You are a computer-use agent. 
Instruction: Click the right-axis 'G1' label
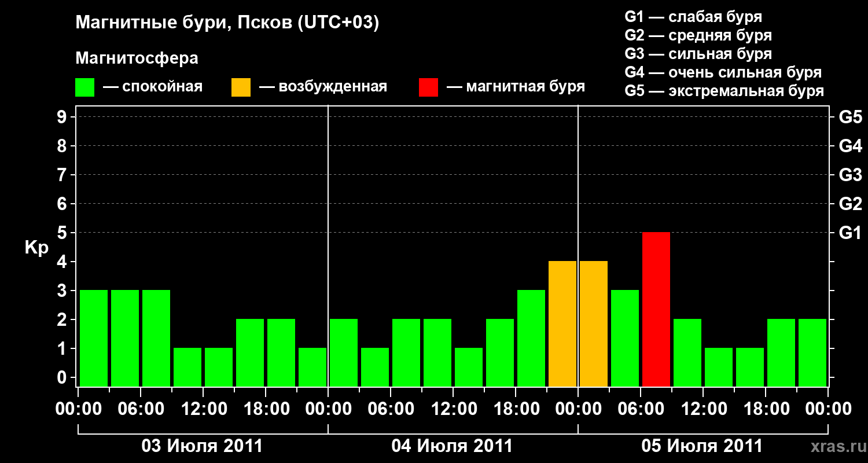click(851, 233)
